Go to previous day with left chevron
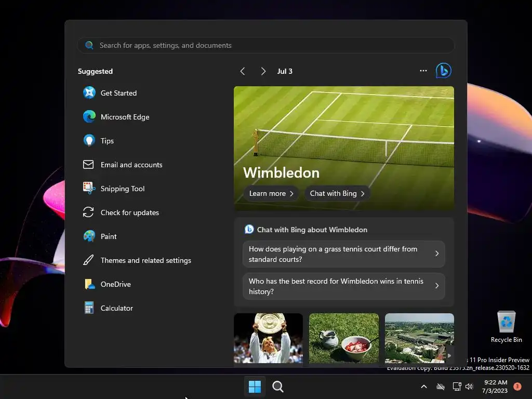Screen dimensions: 532x399 point(243,71)
